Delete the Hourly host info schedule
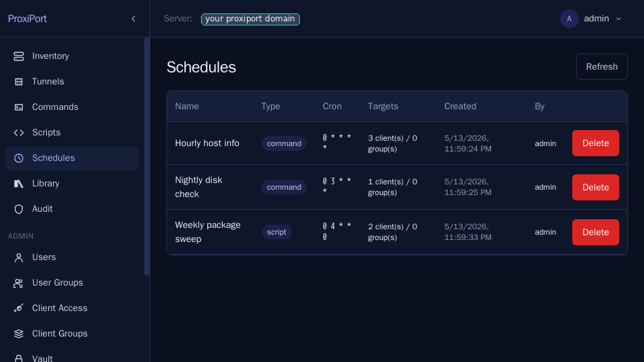 595,143
